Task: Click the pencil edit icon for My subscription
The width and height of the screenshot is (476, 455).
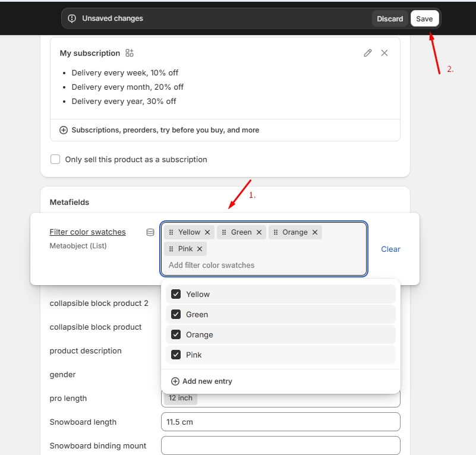Action: coord(368,53)
